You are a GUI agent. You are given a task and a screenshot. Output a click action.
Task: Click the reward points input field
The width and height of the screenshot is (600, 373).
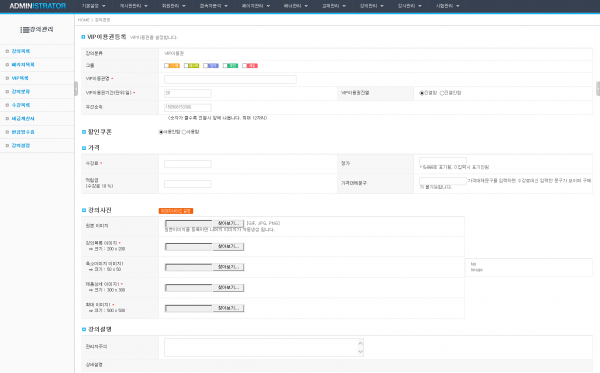(188, 184)
